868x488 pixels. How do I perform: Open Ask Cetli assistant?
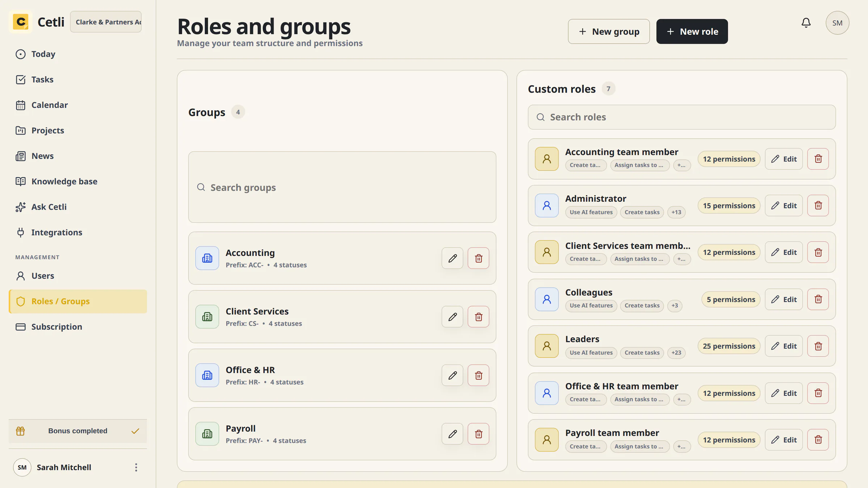coord(78,207)
